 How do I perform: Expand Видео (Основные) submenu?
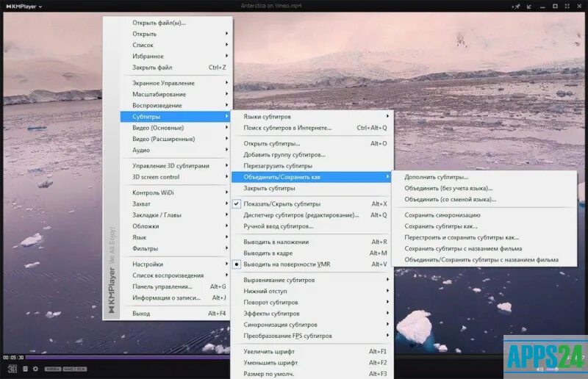click(176, 128)
